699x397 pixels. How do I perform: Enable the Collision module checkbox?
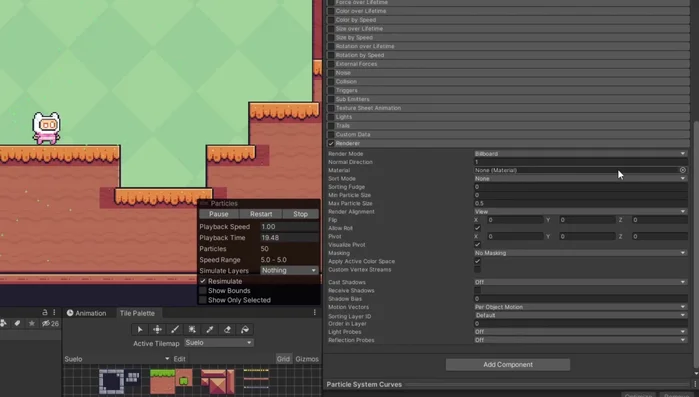331,82
